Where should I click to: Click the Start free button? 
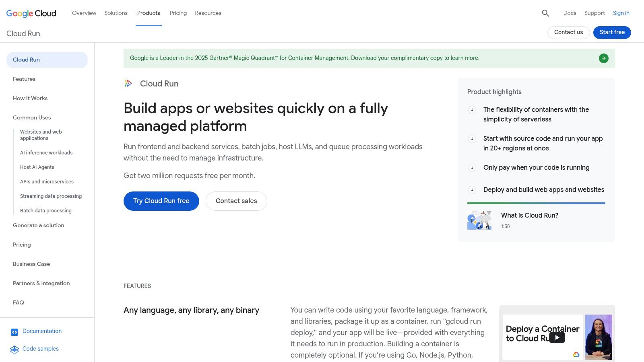point(612,32)
